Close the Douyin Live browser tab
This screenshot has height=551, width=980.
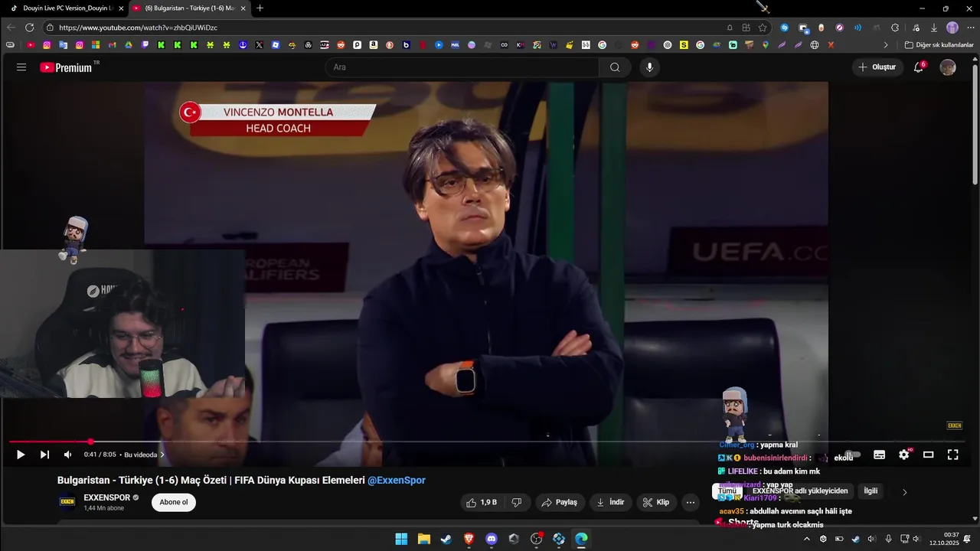pos(121,8)
